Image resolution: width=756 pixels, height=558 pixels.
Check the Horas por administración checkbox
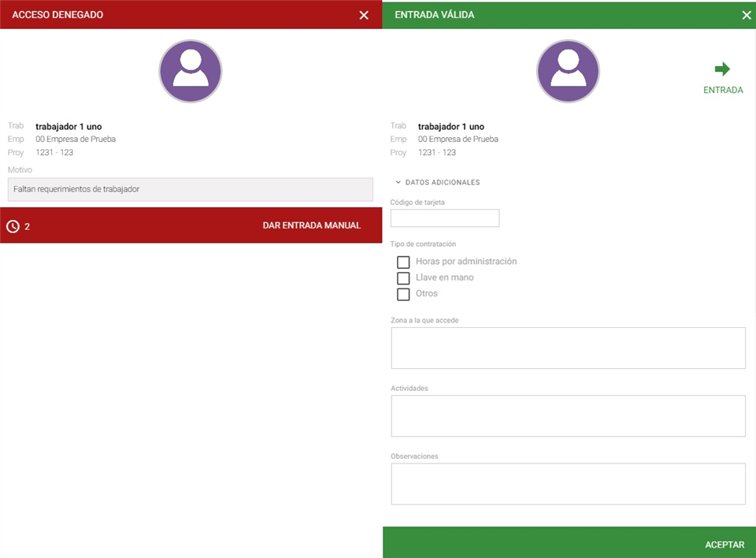[x=403, y=262]
